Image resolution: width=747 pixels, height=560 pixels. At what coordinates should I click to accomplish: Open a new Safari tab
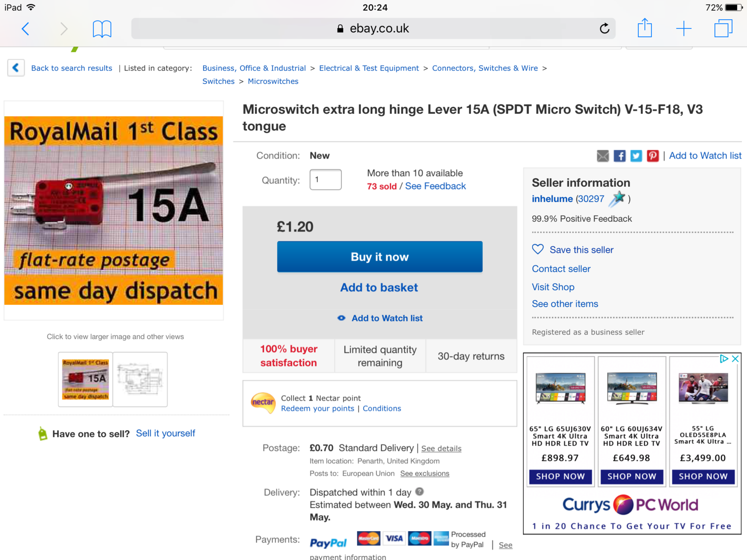coord(684,28)
